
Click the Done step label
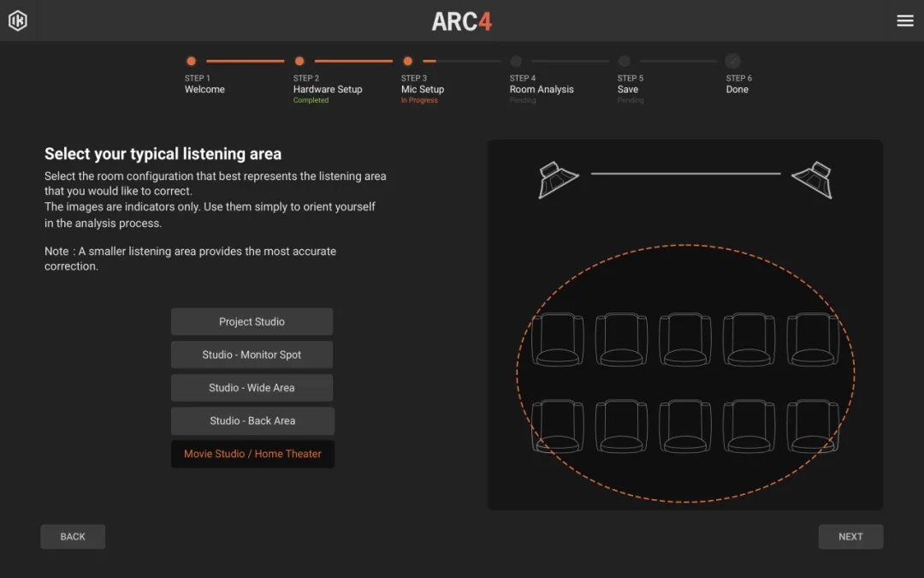click(x=737, y=89)
